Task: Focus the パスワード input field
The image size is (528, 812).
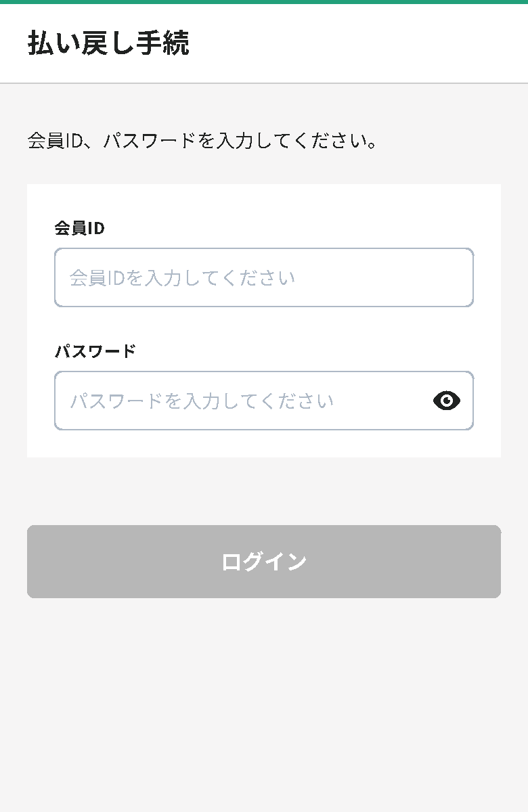Action: (264, 401)
